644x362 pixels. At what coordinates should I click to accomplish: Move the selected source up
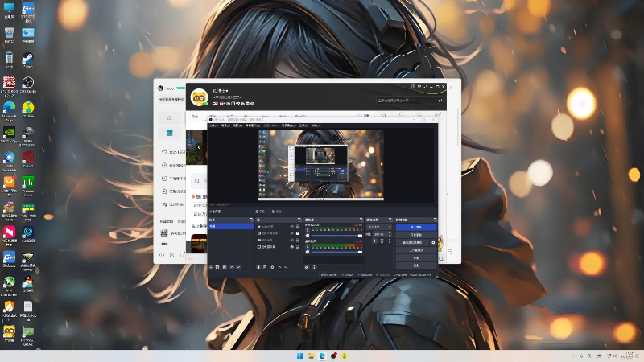[x=279, y=267]
